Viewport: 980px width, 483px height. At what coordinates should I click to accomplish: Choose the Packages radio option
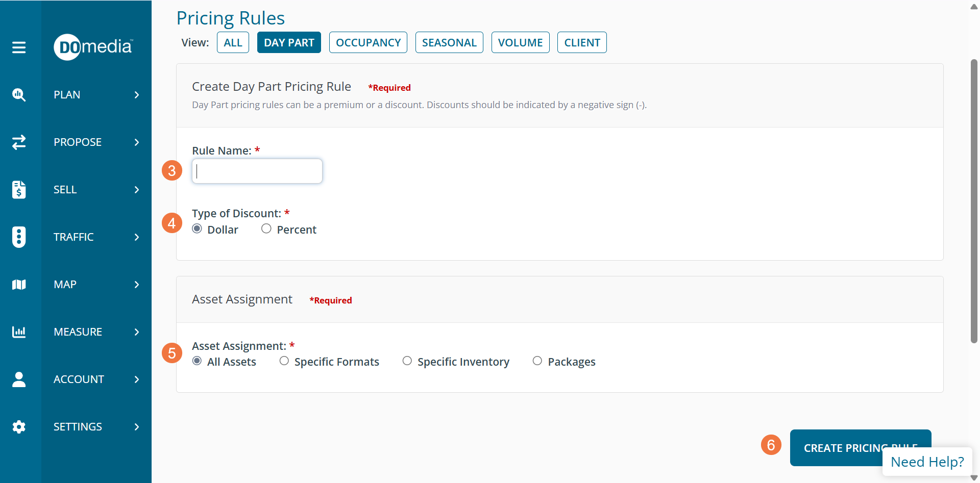(537, 361)
